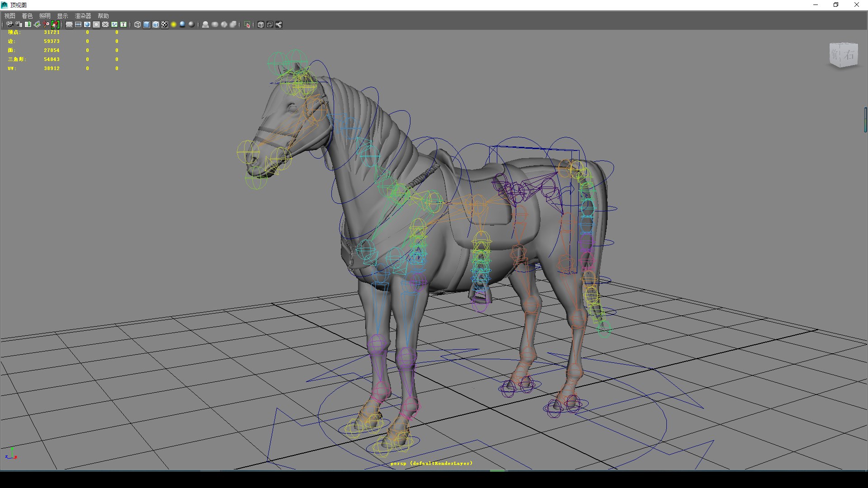868x488 pixels.
Task: Click the 面 label in the HUD
Action: point(11,50)
